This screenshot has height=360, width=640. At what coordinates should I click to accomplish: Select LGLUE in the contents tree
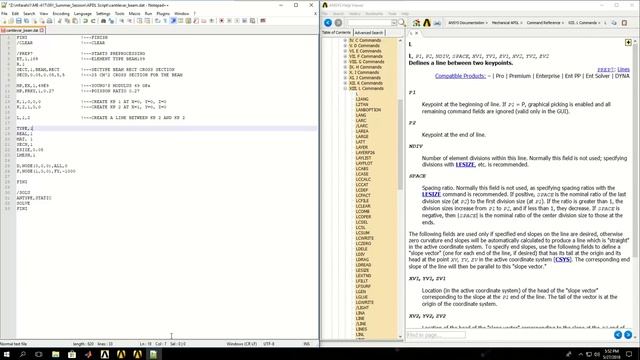pyautogui.click(x=362, y=297)
